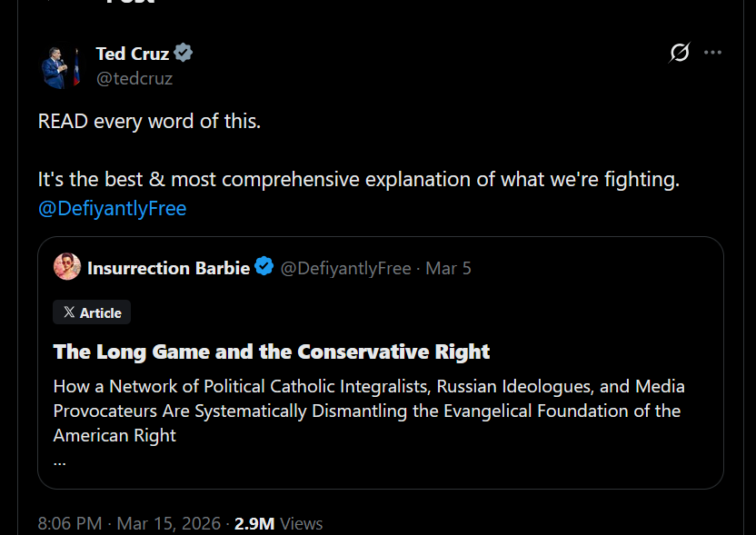Open the @tedcruz handle link
This screenshot has height=535, width=756.
click(134, 78)
